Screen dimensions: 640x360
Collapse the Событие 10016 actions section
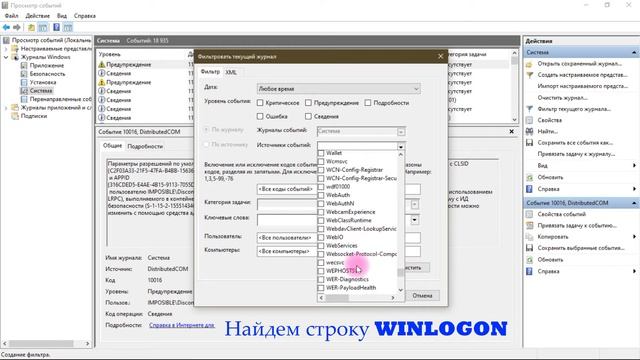coord(634,203)
